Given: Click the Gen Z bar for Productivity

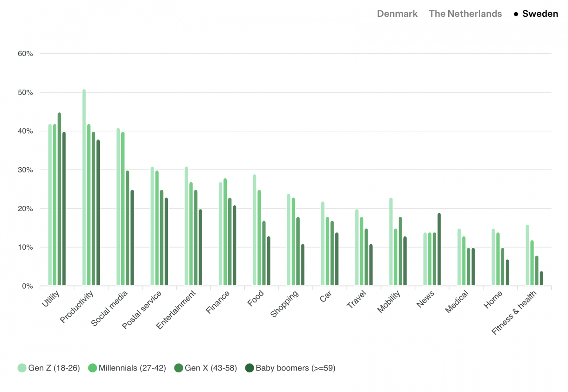Looking at the screenshot, I should [x=84, y=187].
